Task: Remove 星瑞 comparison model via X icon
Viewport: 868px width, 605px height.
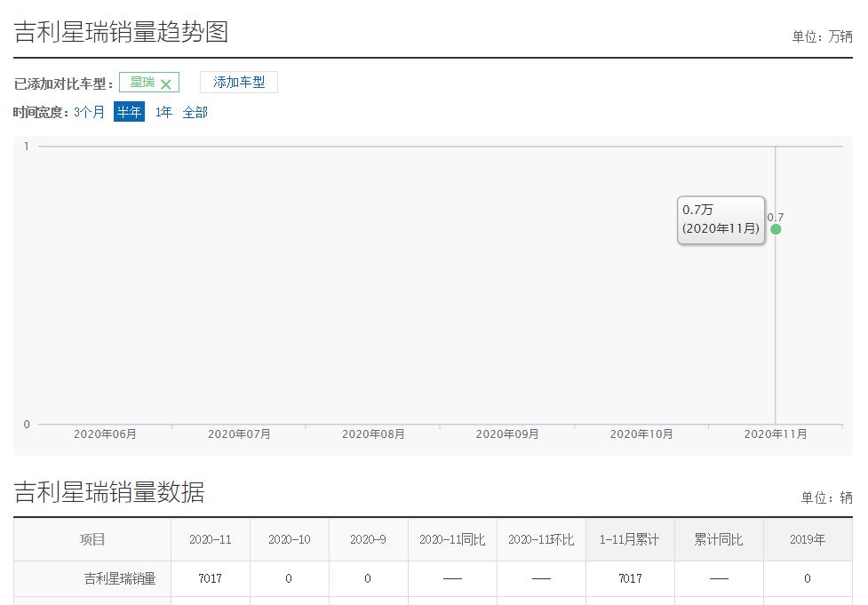Action: [165, 84]
